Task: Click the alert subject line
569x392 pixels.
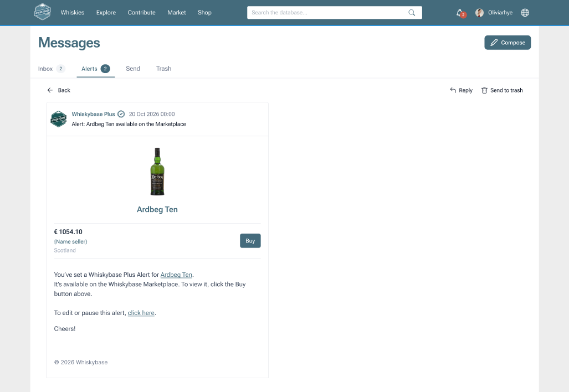Action: pyautogui.click(x=129, y=124)
